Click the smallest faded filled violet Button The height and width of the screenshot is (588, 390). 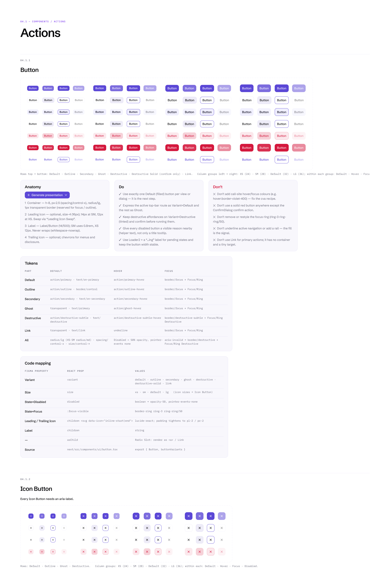pyautogui.click(x=78, y=88)
